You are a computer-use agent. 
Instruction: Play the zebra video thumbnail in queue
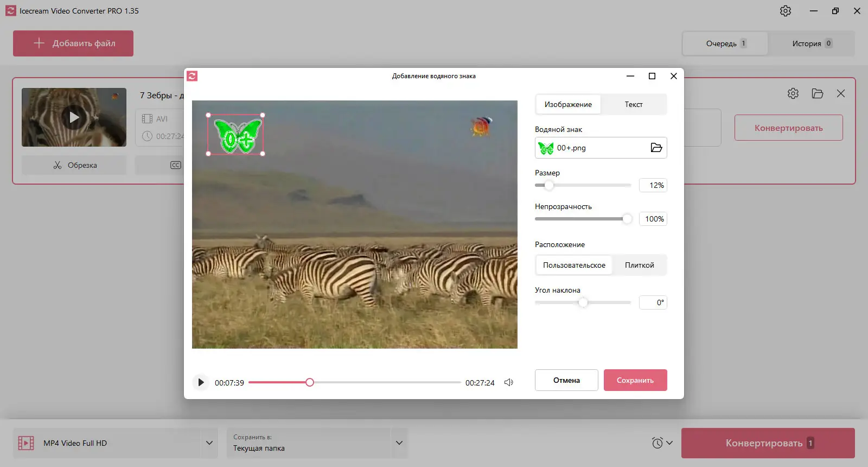point(74,117)
